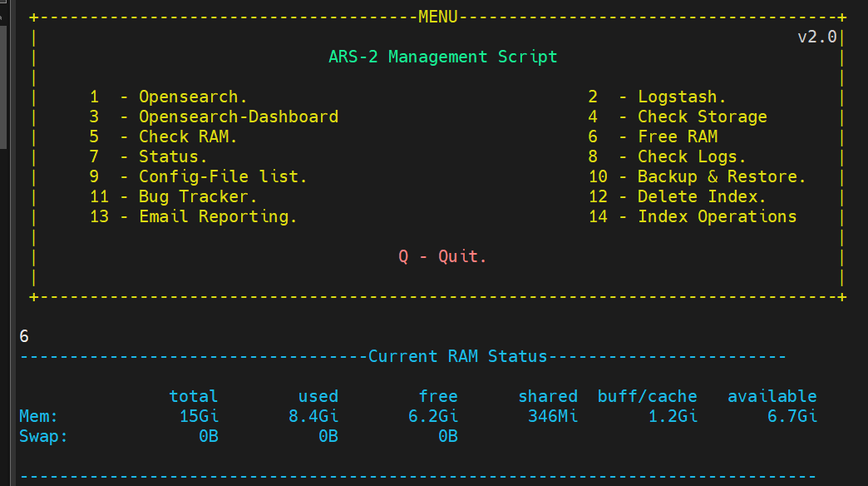Select Backup & Restore entry
The height and width of the screenshot is (486, 868).
click(x=722, y=176)
